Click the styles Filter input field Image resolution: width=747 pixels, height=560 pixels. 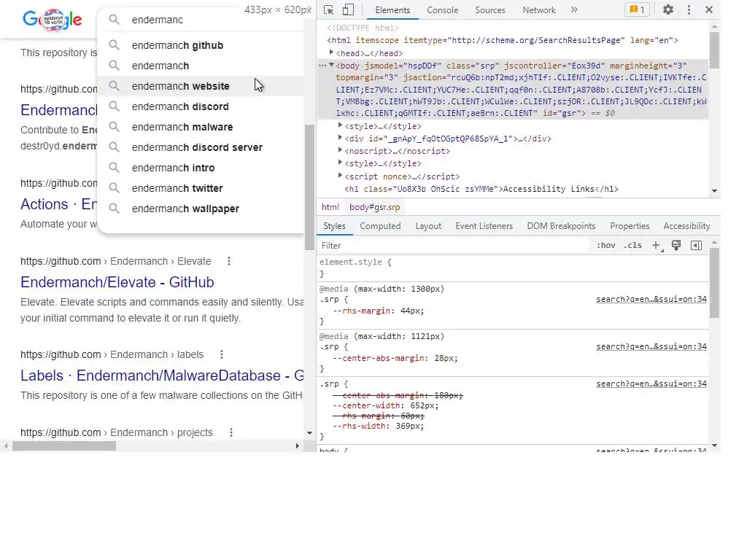click(x=452, y=246)
